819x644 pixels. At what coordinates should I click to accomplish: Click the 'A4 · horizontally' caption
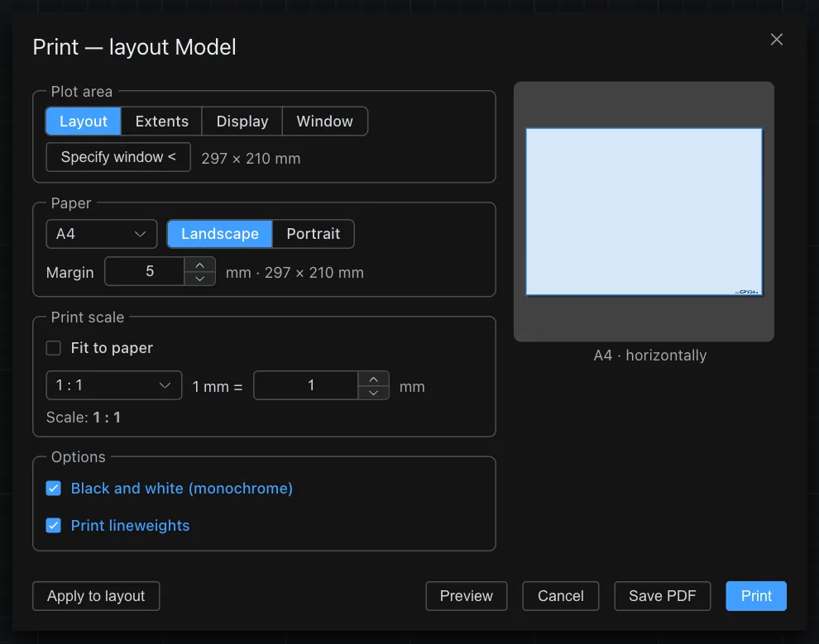(x=649, y=355)
